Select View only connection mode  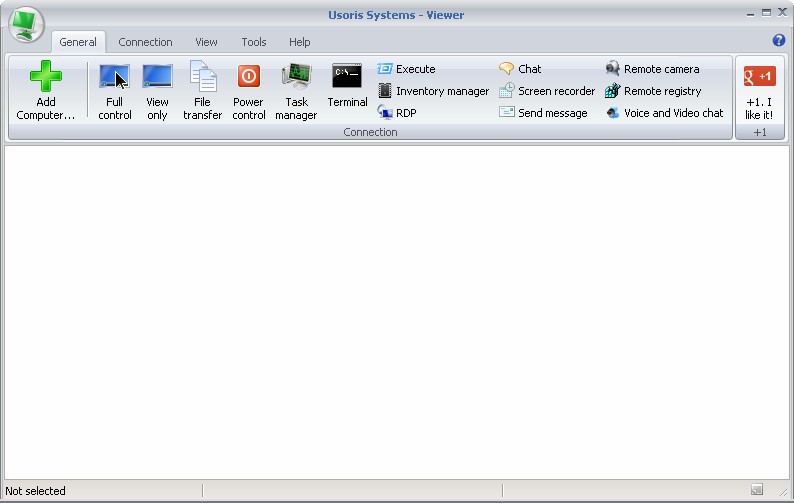click(x=157, y=91)
